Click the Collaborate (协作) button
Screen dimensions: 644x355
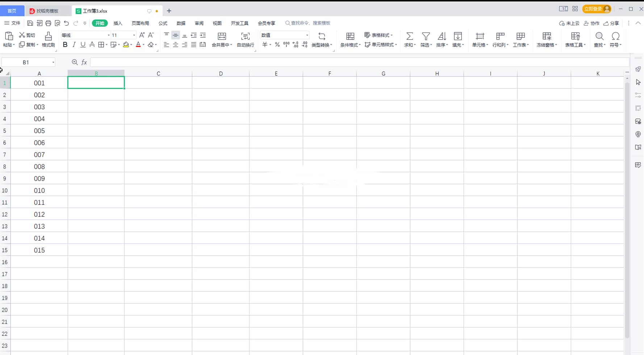(591, 23)
